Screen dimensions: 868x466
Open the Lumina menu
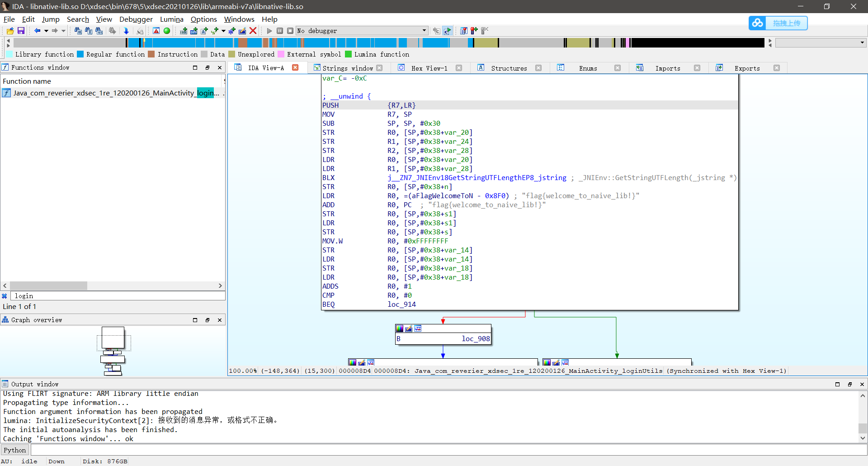(171, 19)
